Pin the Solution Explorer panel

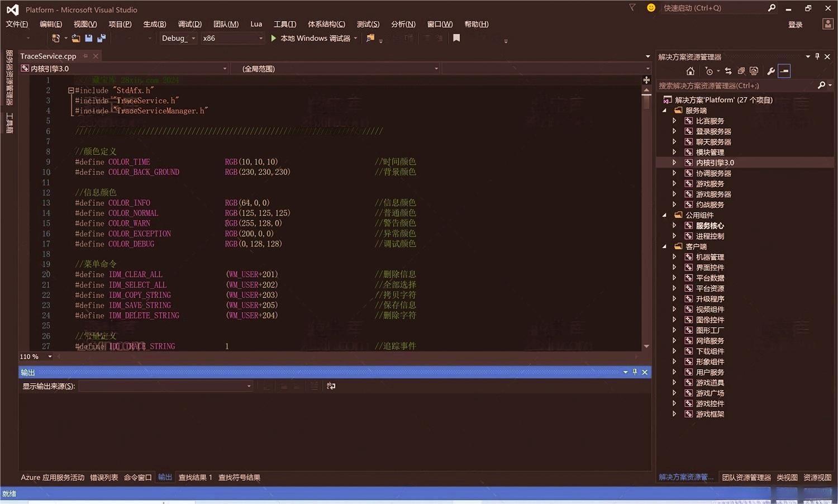817,56
